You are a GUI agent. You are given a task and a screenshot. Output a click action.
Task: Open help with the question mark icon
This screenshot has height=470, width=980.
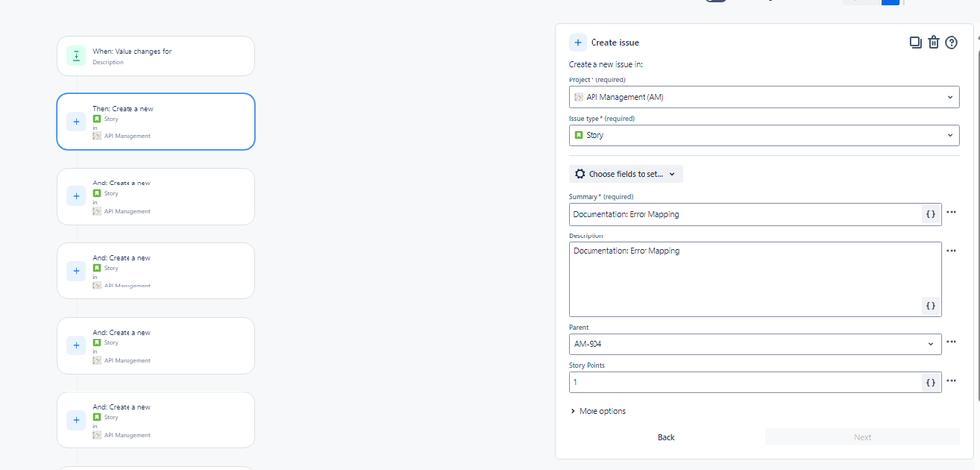pos(952,42)
